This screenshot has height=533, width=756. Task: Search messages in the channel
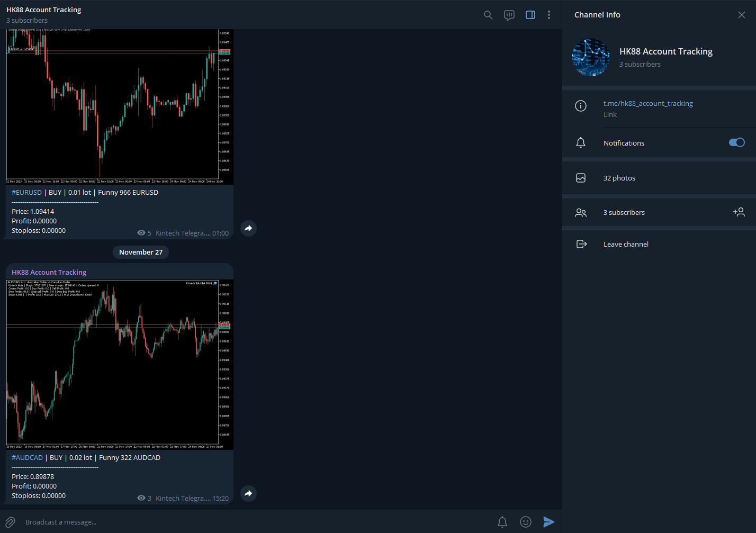488,15
